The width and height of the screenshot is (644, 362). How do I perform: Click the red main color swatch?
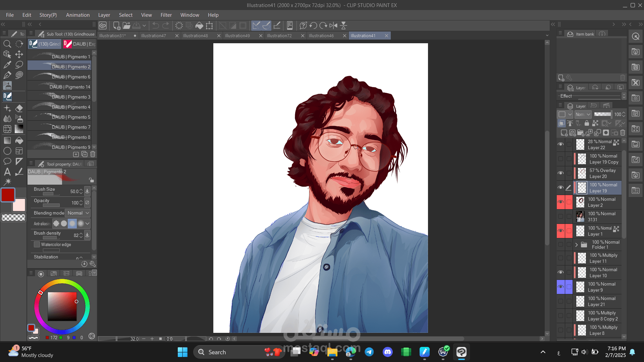8,195
